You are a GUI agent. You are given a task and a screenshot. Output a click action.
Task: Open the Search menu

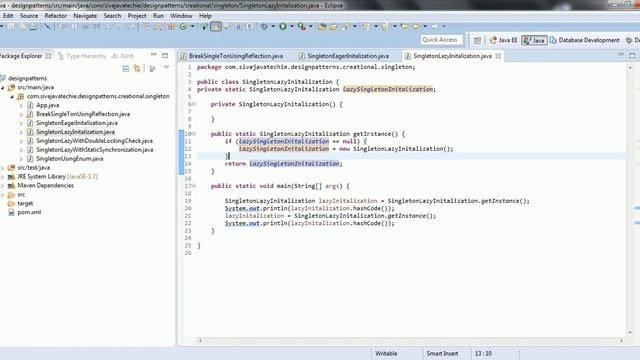112,16
